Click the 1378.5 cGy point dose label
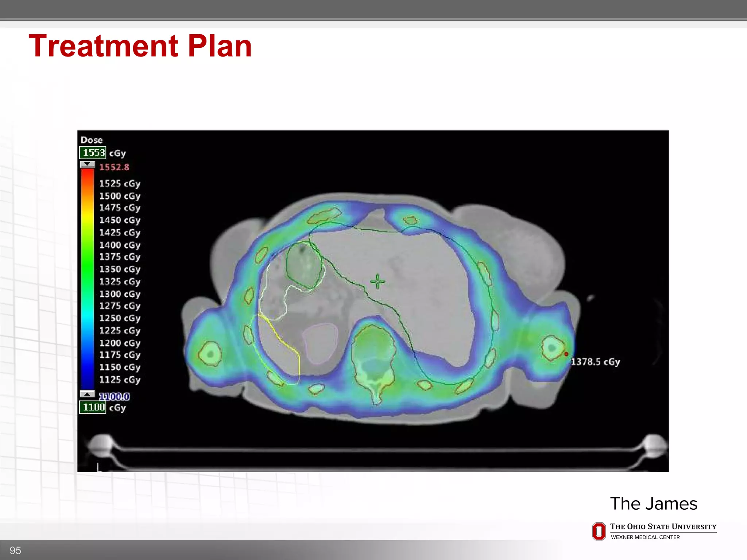 click(x=595, y=362)
